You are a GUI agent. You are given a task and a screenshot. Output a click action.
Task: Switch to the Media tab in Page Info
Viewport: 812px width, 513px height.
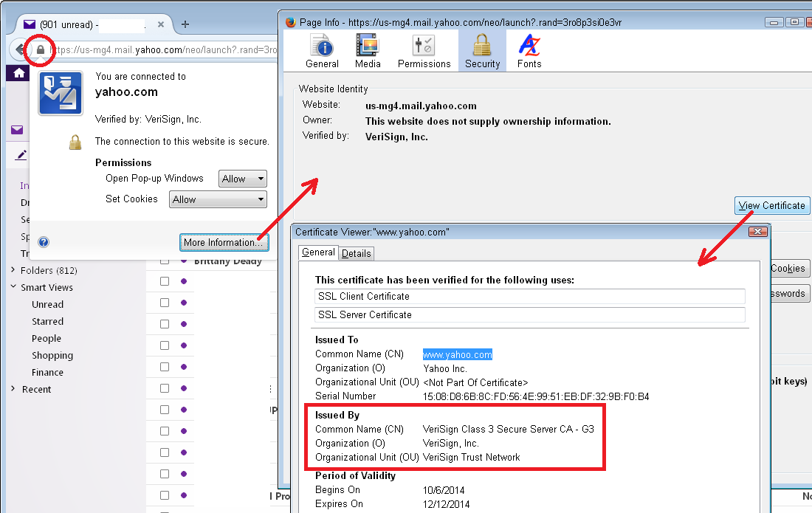pyautogui.click(x=368, y=51)
